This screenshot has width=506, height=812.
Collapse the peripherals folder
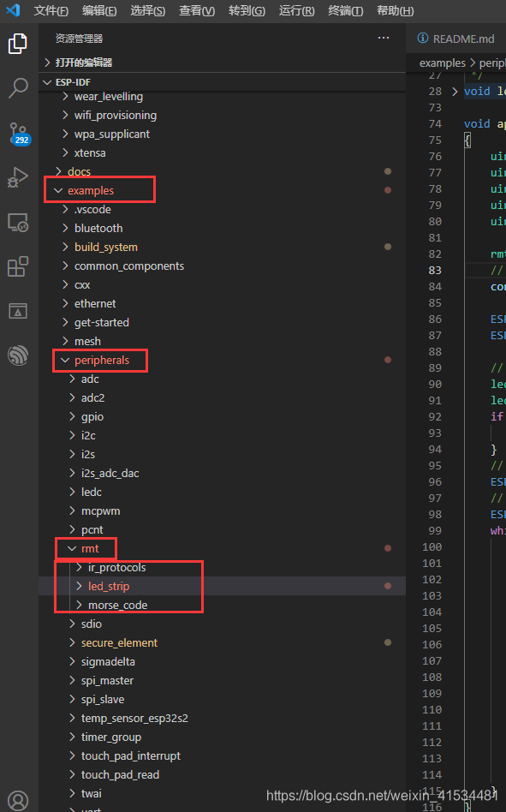tap(223, 360)
